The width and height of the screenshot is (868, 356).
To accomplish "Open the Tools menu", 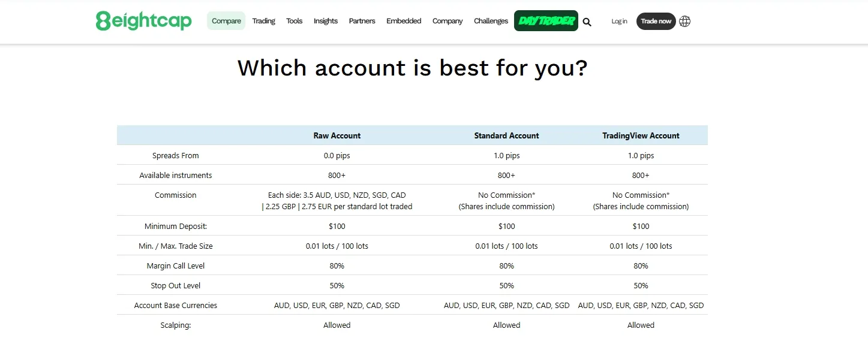I will [x=294, y=21].
